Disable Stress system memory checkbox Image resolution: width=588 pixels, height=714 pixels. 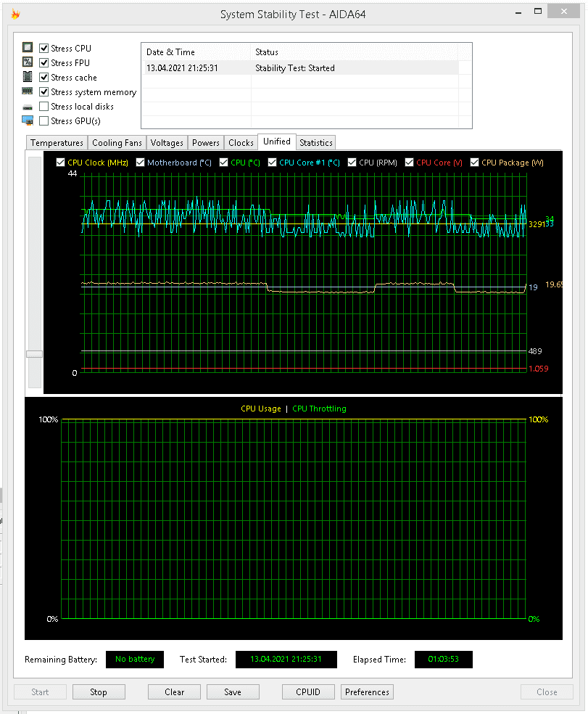click(x=44, y=92)
